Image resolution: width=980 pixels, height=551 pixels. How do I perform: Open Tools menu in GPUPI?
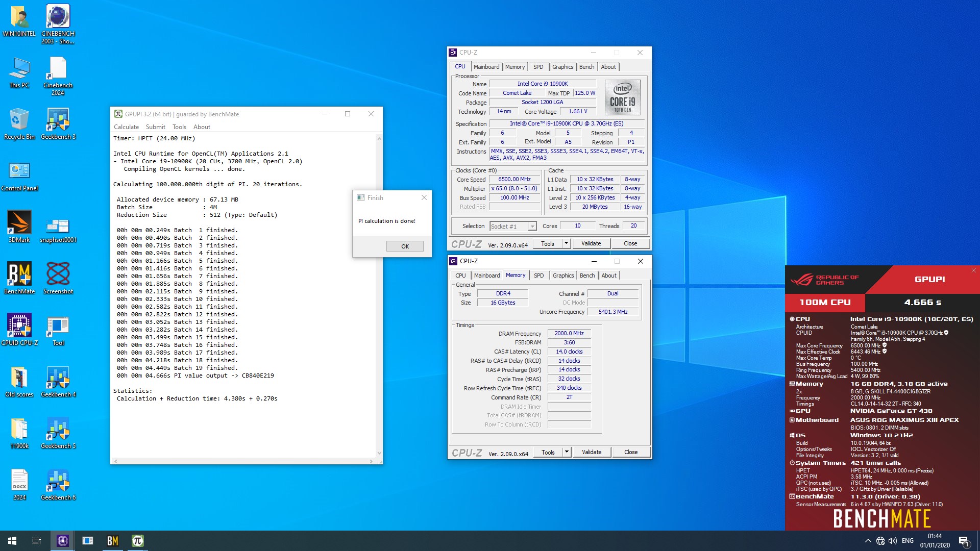pyautogui.click(x=179, y=127)
